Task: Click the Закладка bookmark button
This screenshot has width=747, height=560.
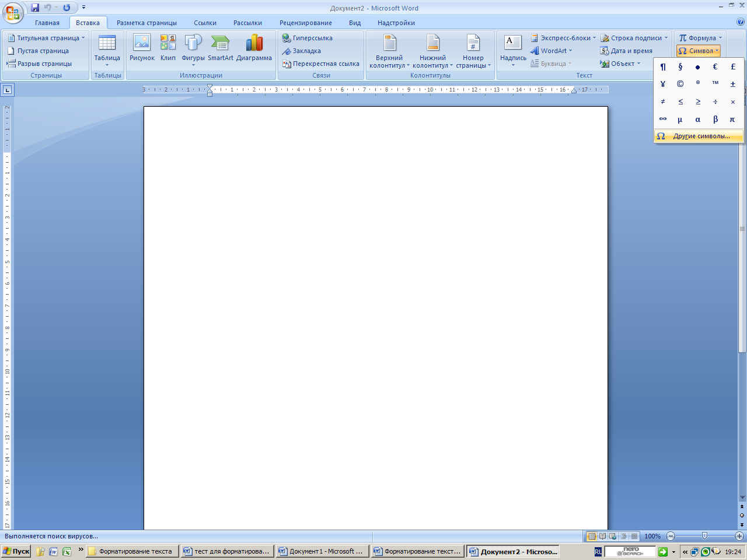Action: (302, 51)
